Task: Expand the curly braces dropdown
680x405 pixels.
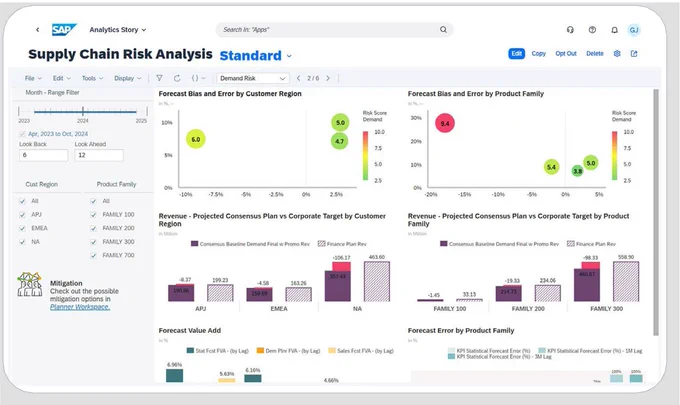Action: [198, 78]
